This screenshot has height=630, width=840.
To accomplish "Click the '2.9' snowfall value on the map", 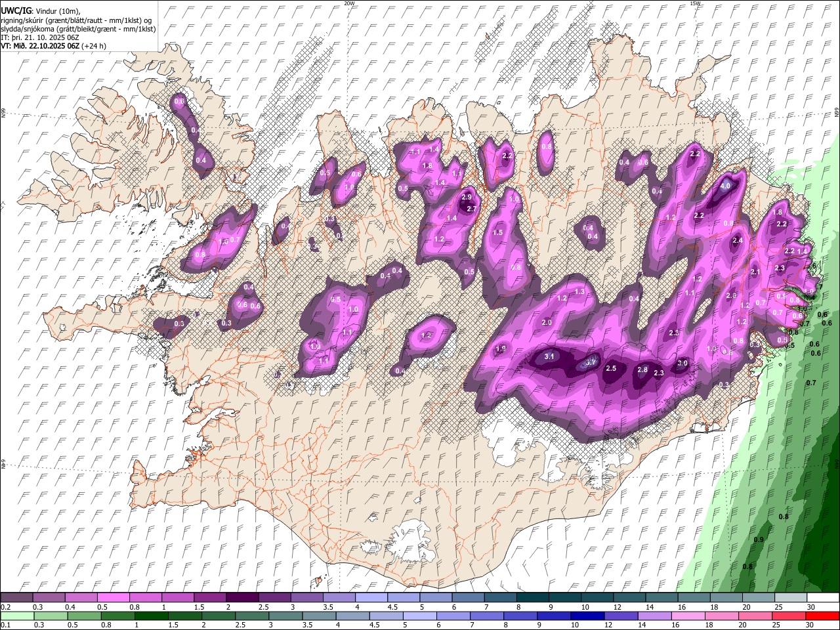I will (x=467, y=197).
